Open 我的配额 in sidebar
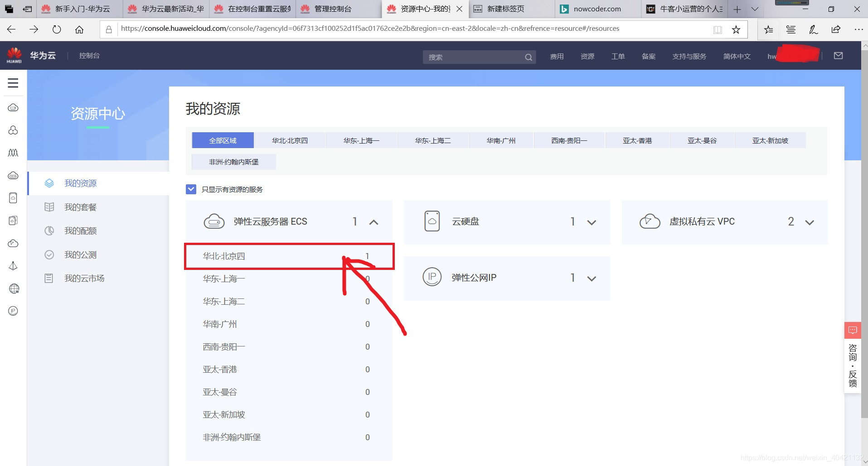The width and height of the screenshot is (868, 466). pos(81,231)
